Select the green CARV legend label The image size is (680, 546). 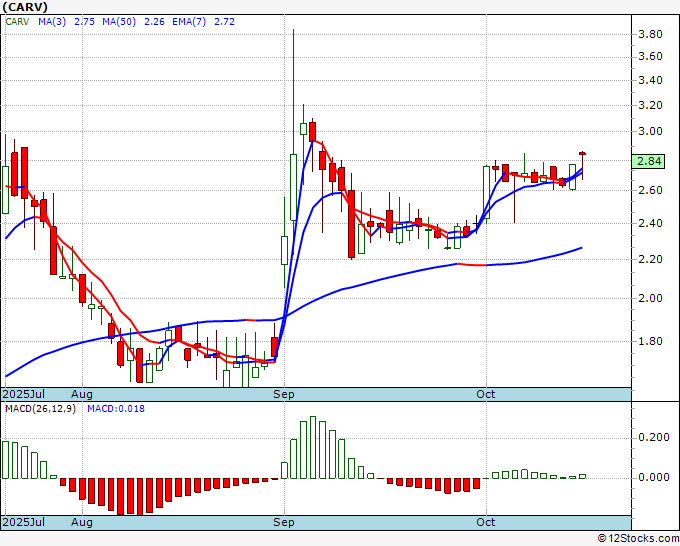[x=17, y=22]
